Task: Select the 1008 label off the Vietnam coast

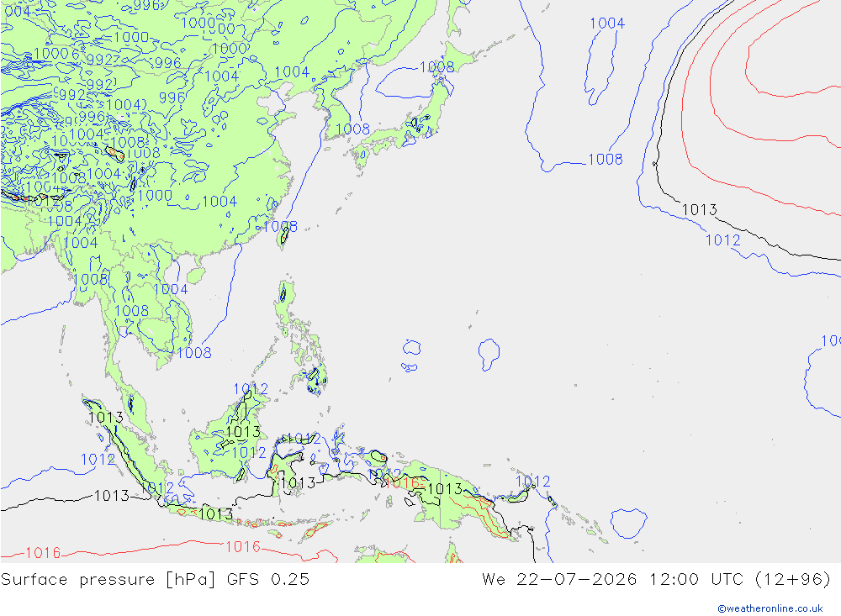Action: click(x=194, y=353)
